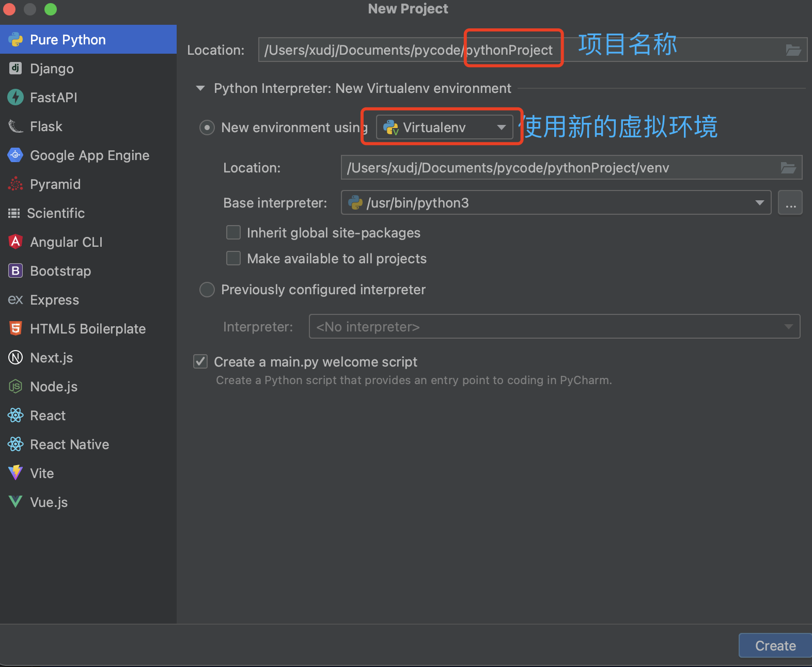Pick FastAPI project type
812x667 pixels.
88,98
